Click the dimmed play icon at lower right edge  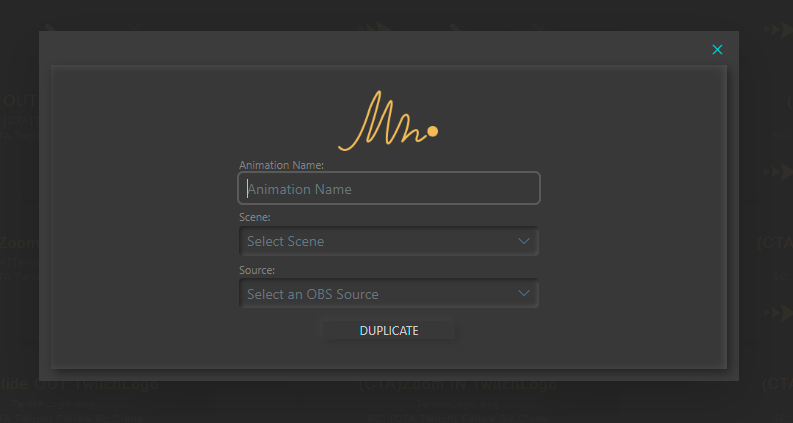click(776, 314)
